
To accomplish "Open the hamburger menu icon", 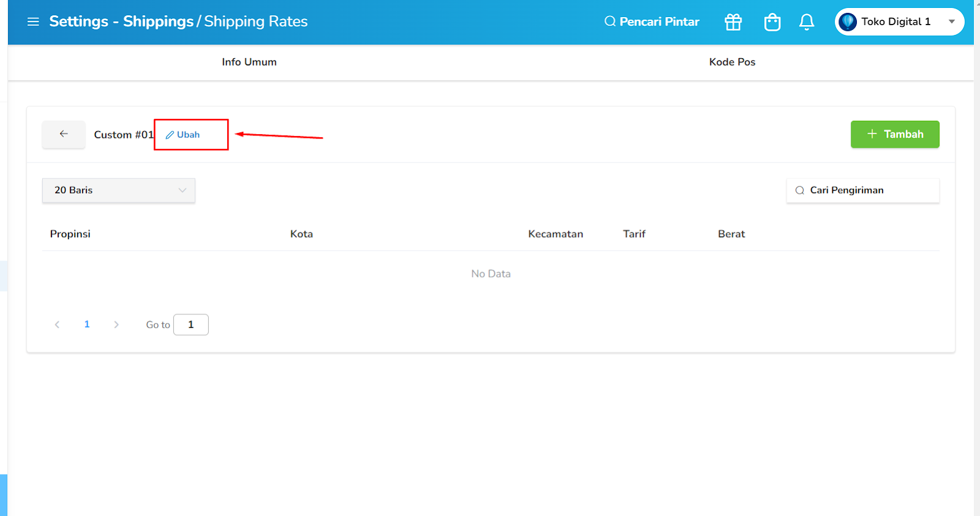I will point(33,21).
